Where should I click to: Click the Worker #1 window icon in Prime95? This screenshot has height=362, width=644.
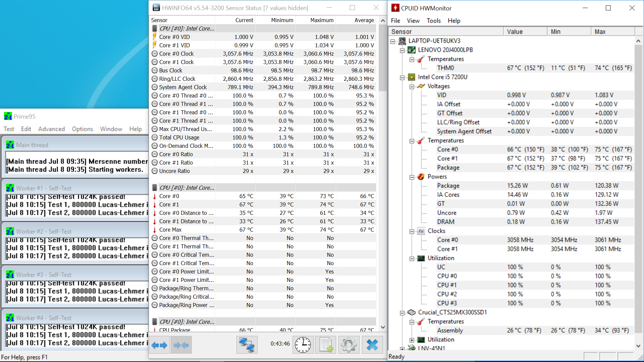pos(10,188)
